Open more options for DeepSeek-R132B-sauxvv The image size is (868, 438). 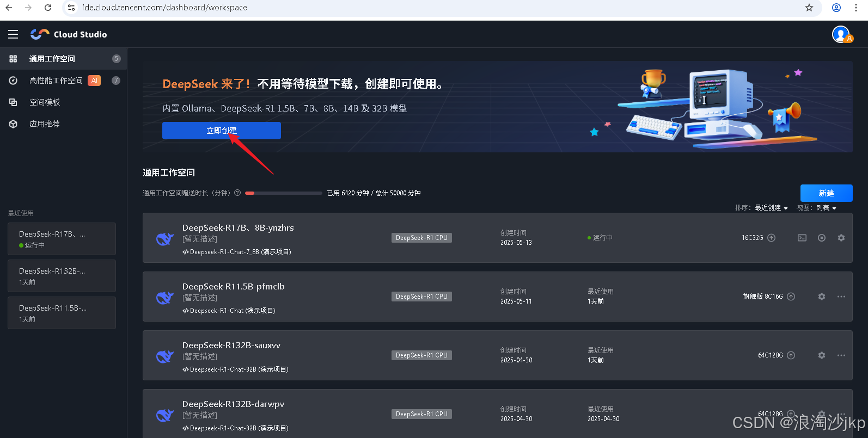tap(841, 355)
